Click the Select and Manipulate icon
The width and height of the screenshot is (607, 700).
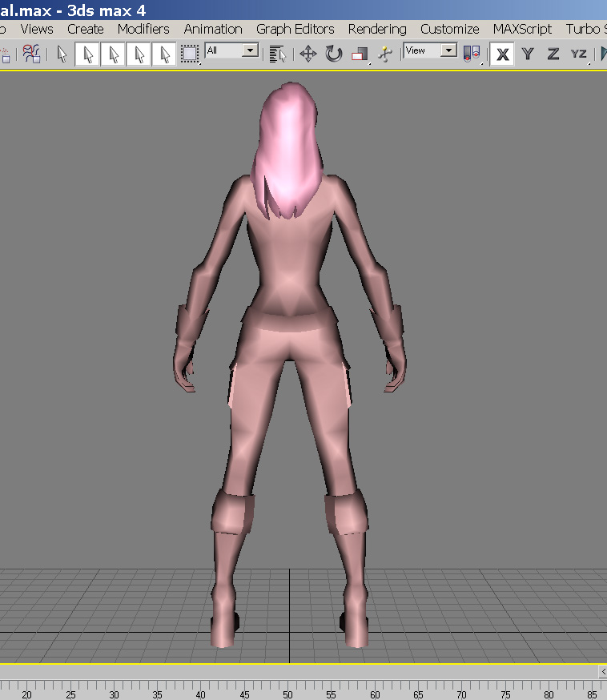coord(385,54)
